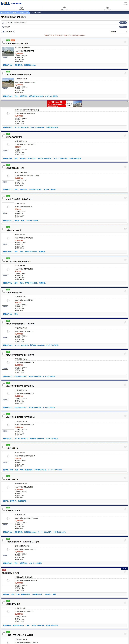Save search with この条件を保存

point(8,32)
